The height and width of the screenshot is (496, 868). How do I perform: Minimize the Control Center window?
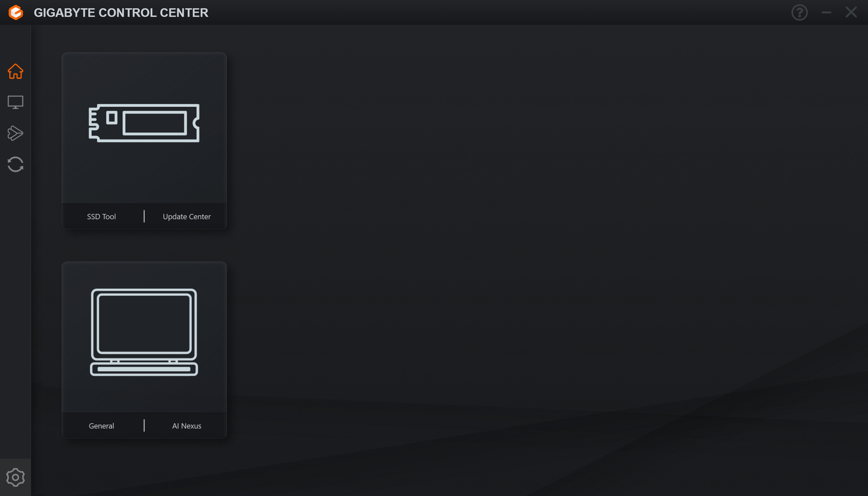pyautogui.click(x=826, y=13)
